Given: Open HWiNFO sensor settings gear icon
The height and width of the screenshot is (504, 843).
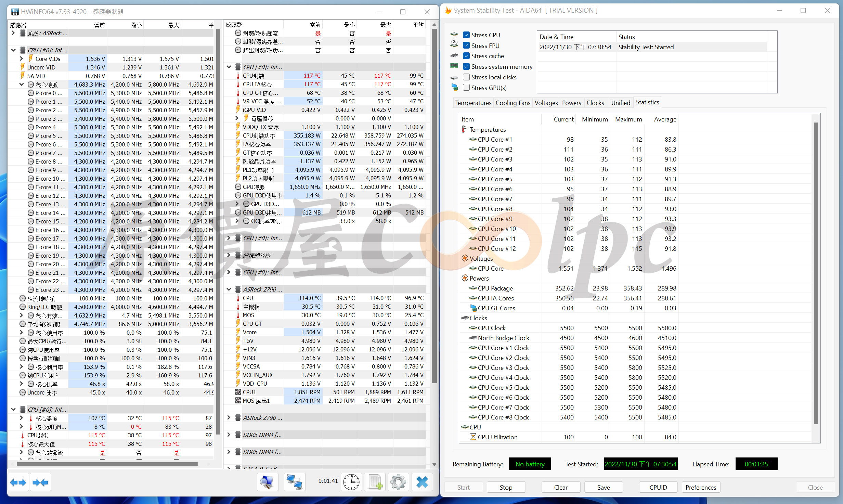Looking at the screenshot, I should point(398,482).
